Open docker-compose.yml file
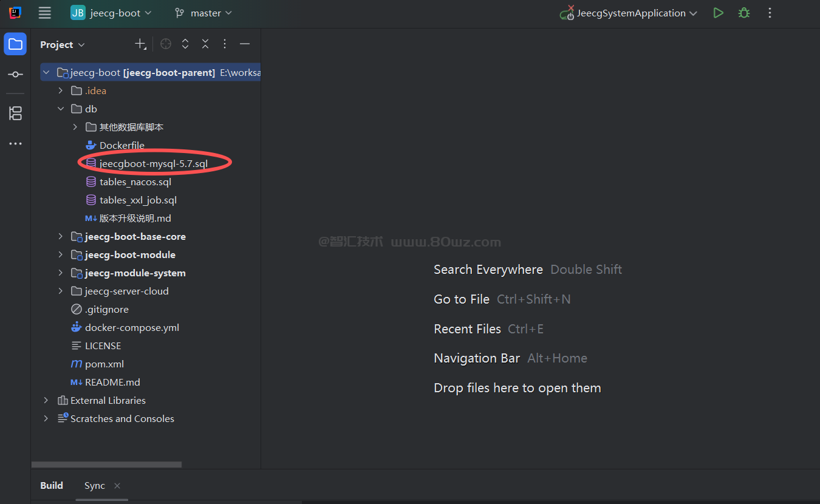The image size is (820, 504). (132, 327)
